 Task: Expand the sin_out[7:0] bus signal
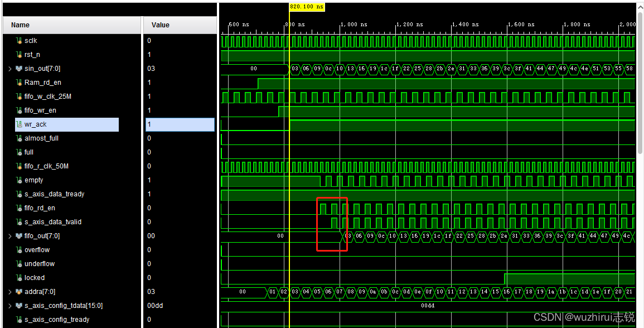click(x=10, y=69)
